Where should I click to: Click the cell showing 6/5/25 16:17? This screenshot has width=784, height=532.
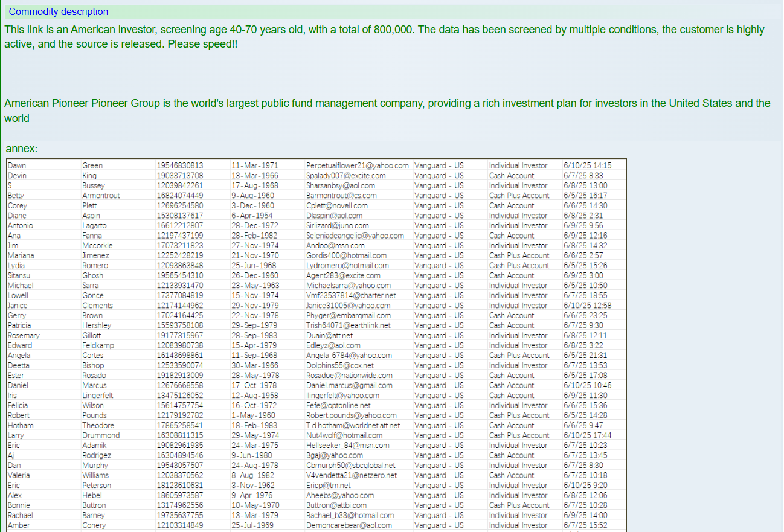(x=585, y=196)
